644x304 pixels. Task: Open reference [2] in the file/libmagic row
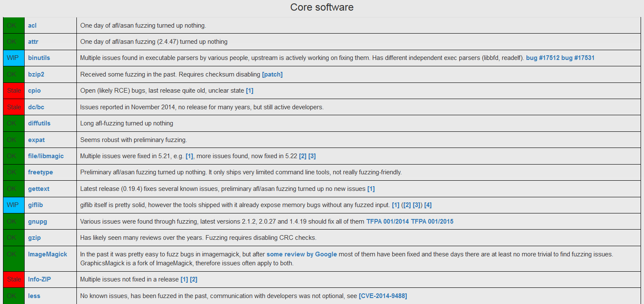coord(303,156)
